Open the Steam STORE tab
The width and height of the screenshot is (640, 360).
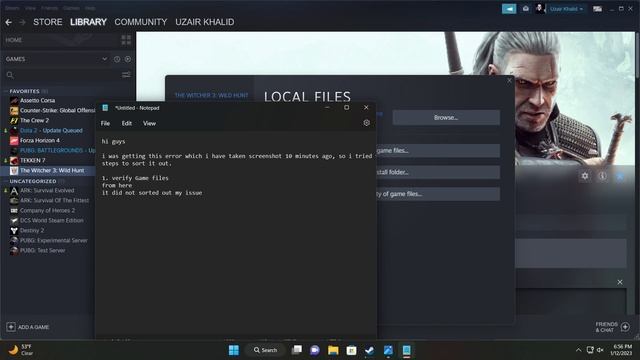[48, 22]
